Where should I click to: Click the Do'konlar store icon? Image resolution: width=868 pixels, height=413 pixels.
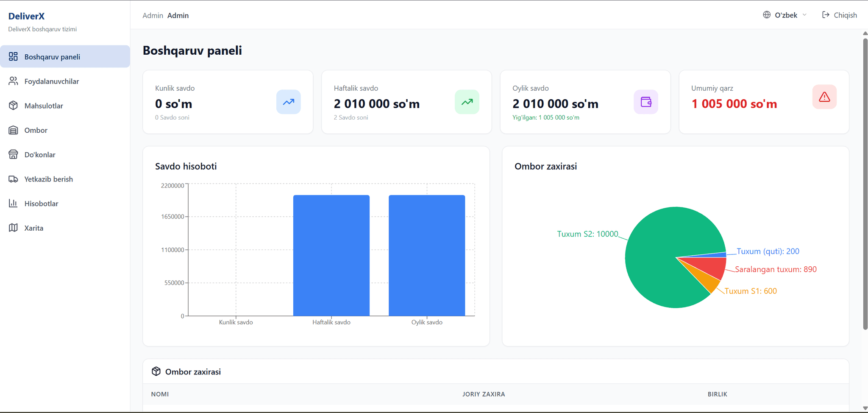click(13, 155)
